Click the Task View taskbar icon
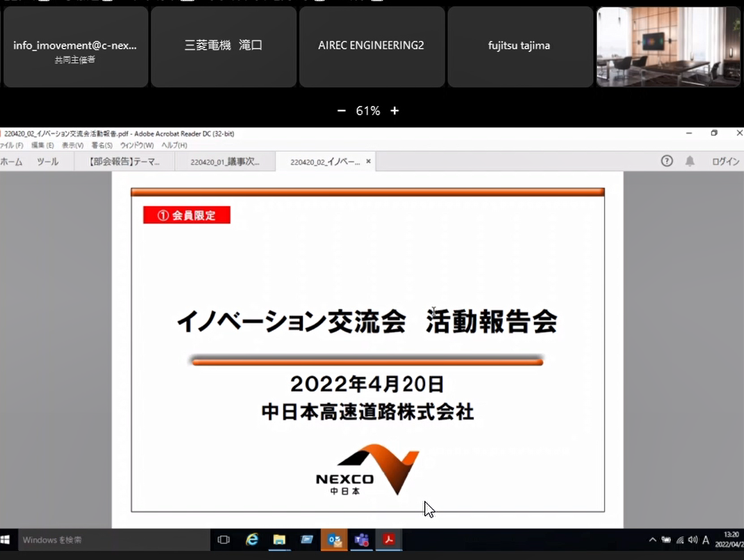Viewport: 744px width, 560px height. (223, 540)
